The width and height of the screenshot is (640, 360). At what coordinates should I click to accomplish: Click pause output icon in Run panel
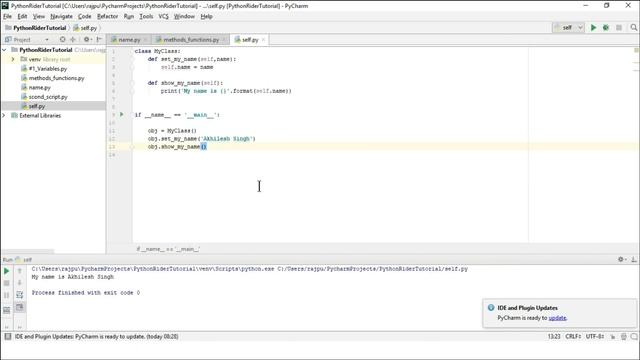pos(7,295)
